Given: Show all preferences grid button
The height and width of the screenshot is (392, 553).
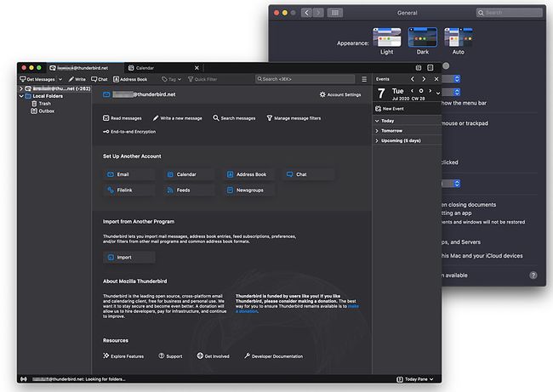Looking at the screenshot, I should pyautogui.click(x=335, y=13).
